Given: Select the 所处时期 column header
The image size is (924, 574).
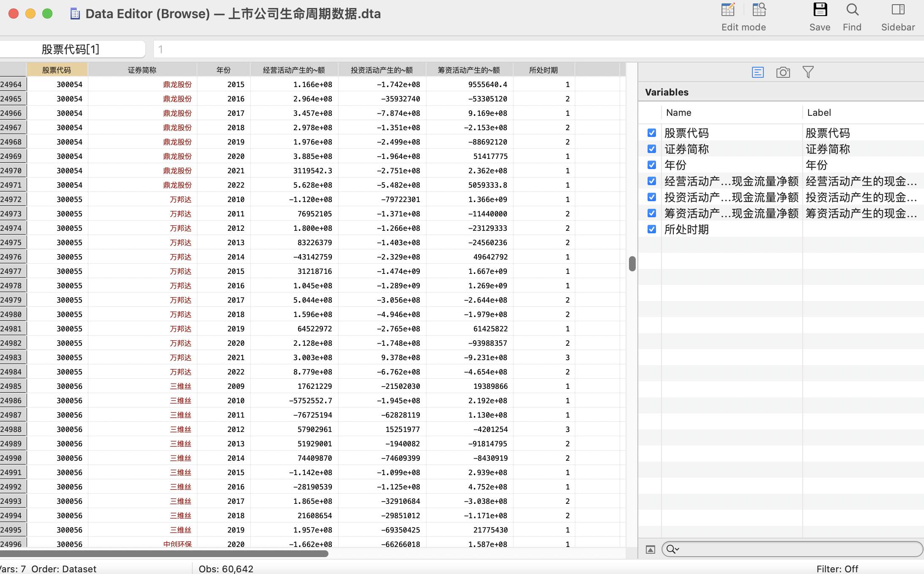Looking at the screenshot, I should (543, 70).
